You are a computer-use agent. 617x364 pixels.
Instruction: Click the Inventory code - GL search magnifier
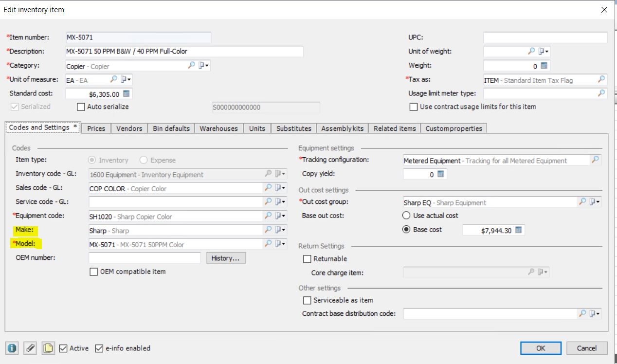(x=268, y=174)
